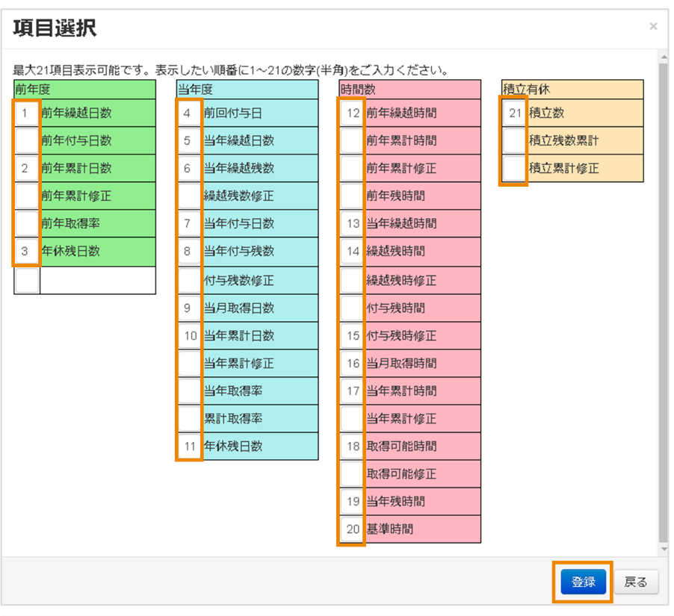Click the 登録 (Register) button
The width and height of the screenshot is (674, 616).
pos(583,582)
